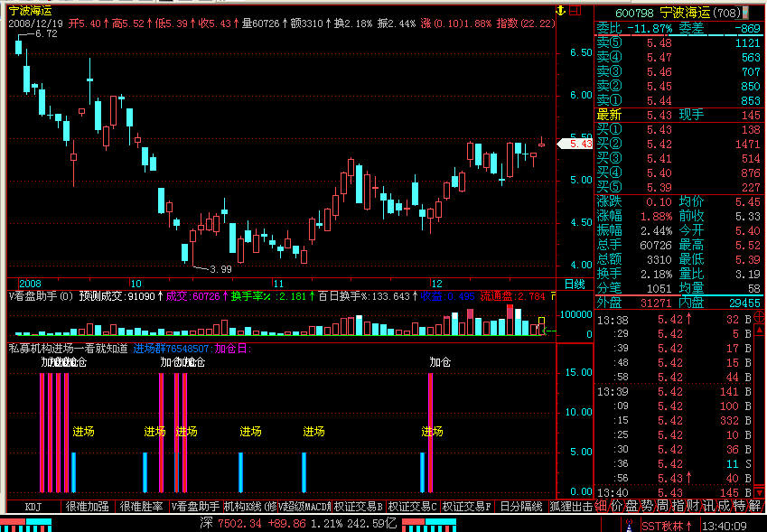Click the 换手 2.18% row
The width and height of the screenshot is (767, 532).
[x=635, y=275]
